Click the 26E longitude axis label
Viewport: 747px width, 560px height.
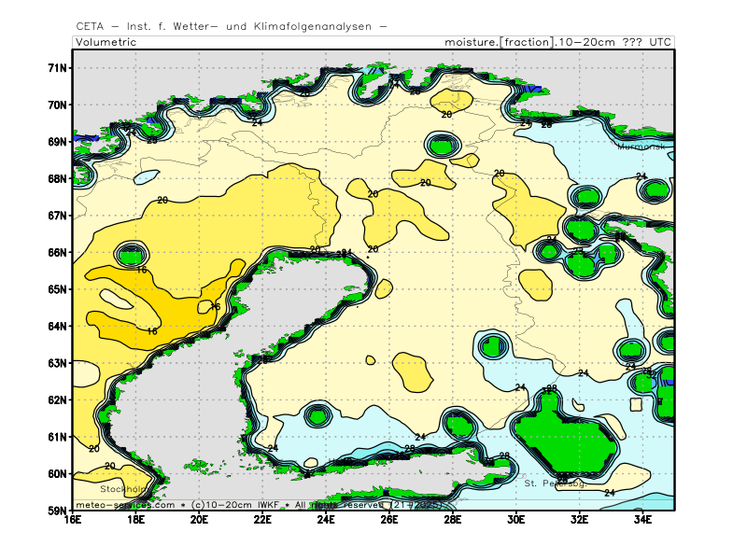point(389,520)
